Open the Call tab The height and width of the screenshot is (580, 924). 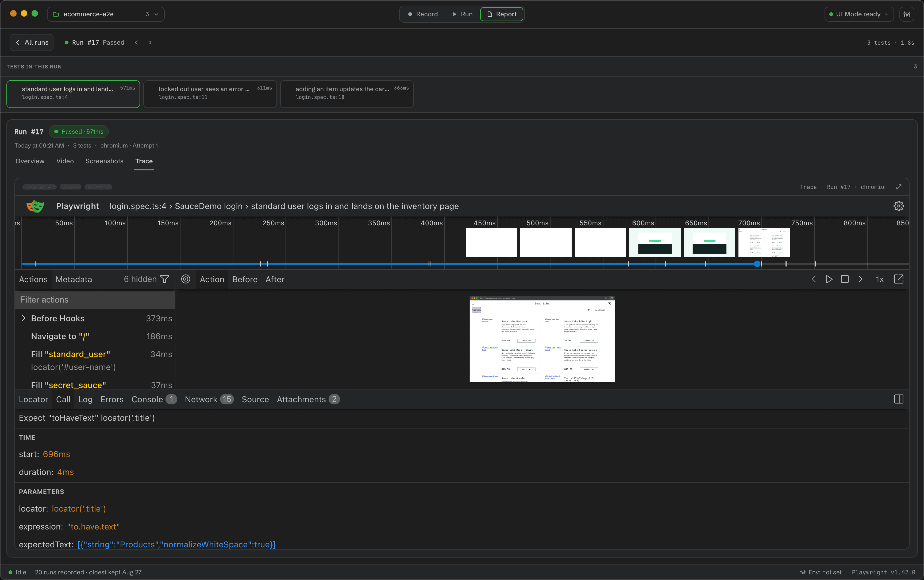(63, 399)
